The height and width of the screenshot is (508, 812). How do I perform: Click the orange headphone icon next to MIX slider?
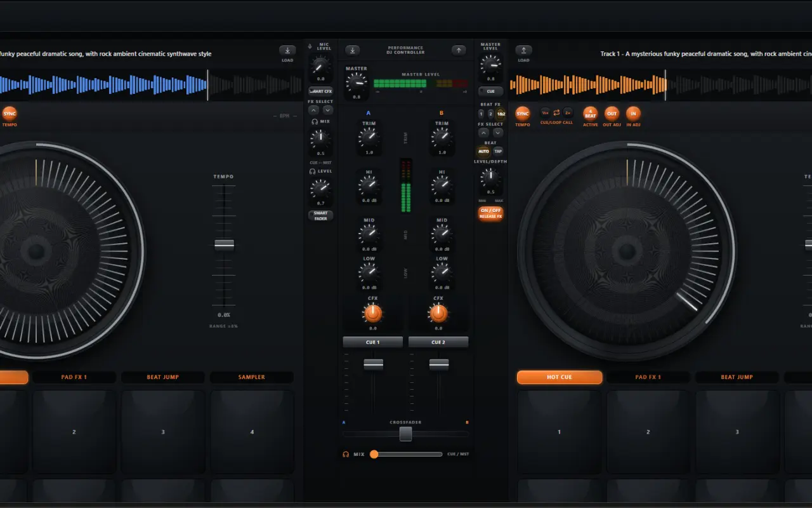(346, 454)
